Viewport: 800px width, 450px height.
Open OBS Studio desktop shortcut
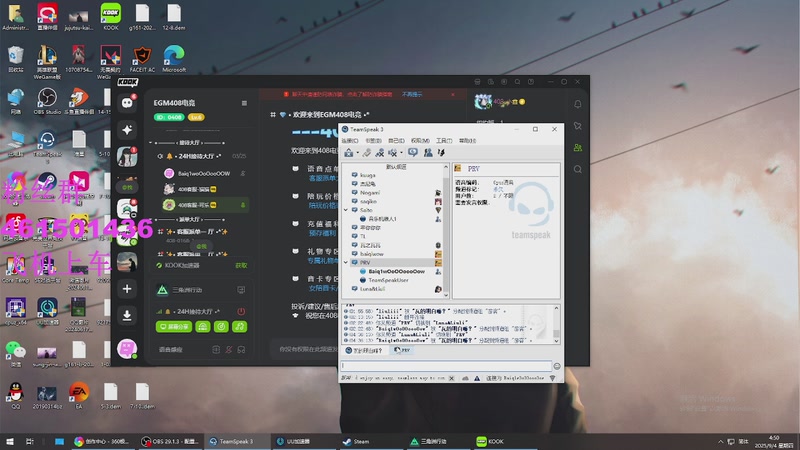coord(47,101)
